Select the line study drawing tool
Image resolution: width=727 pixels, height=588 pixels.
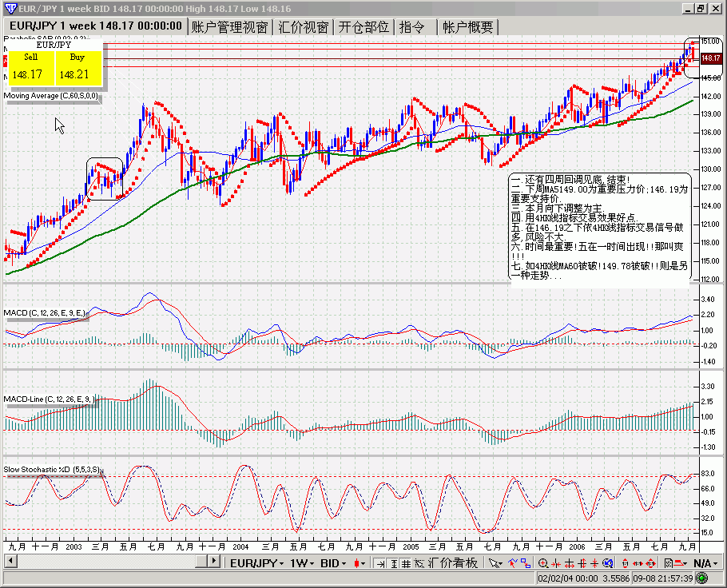tap(512, 563)
